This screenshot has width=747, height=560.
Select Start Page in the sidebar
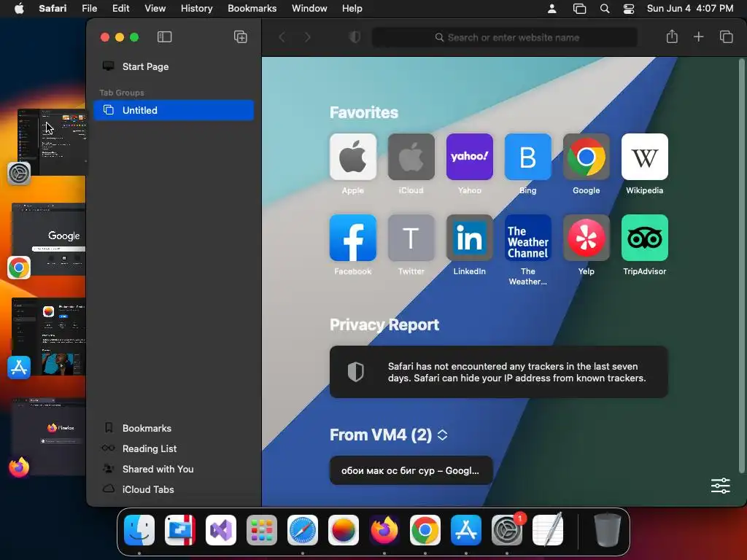click(x=174, y=66)
